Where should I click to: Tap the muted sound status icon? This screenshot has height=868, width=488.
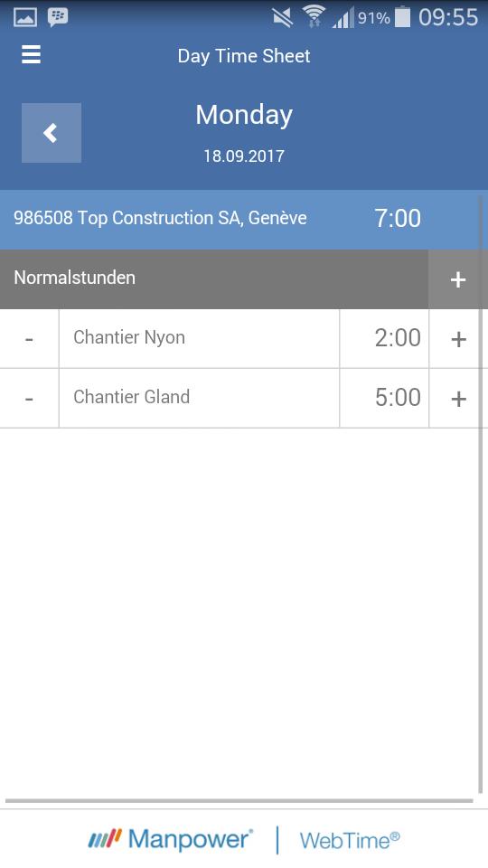[283, 18]
